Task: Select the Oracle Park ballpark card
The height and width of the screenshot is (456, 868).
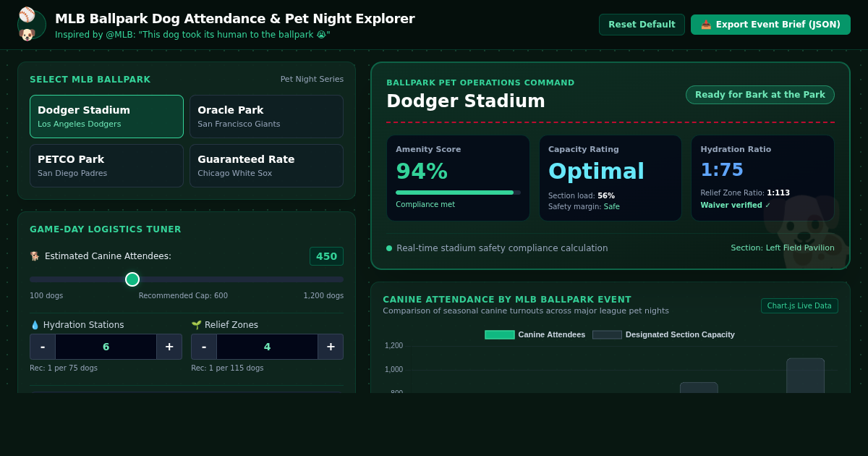Action: 266,117
